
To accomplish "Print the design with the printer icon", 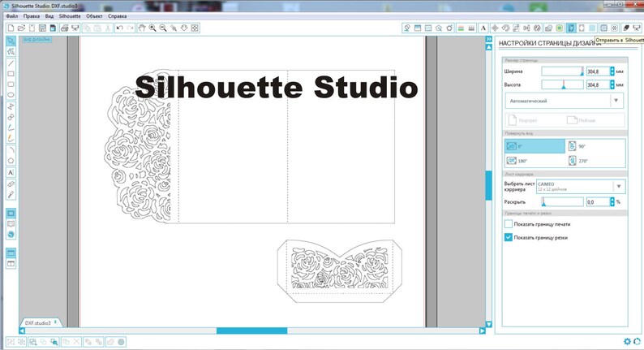I will point(65,28).
